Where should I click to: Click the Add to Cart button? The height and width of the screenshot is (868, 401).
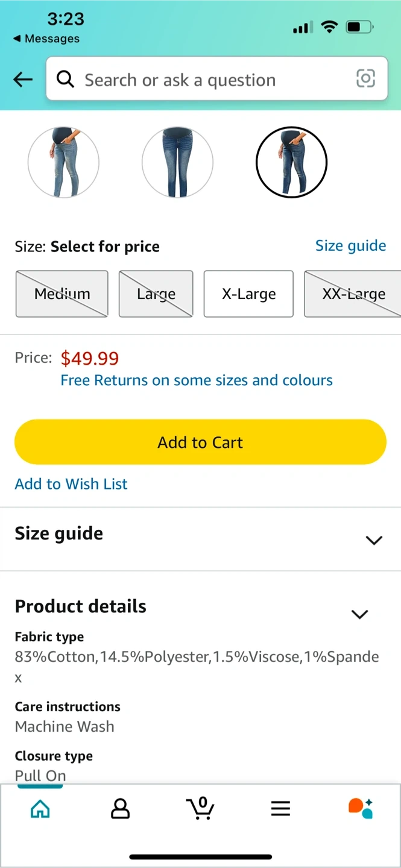(200, 442)
